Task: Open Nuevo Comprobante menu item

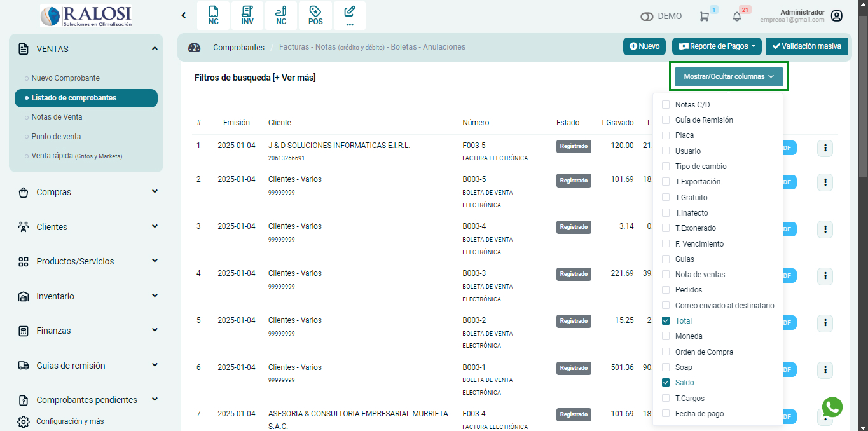Action: tap(65, 78)
